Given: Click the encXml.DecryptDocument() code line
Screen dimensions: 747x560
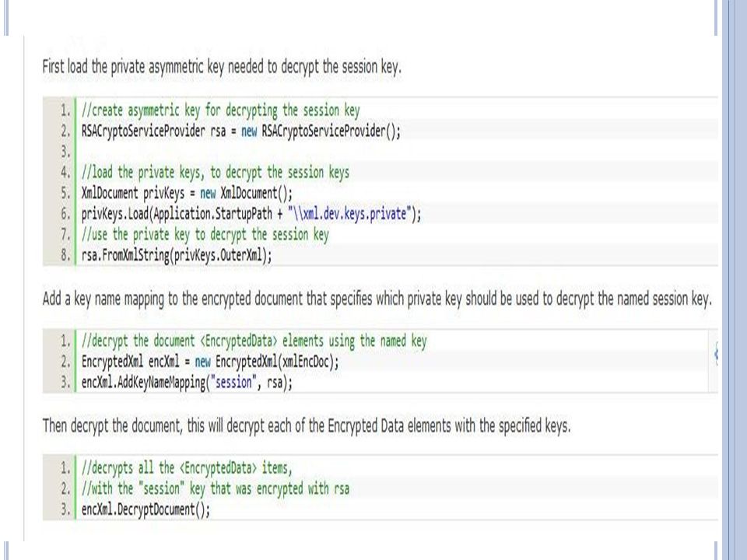Looking at the screenshot, I should click(146, 509).
